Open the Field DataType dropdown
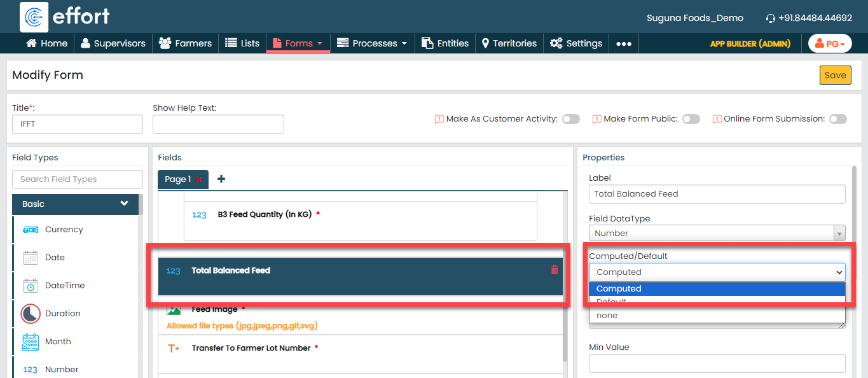Viewport: 868px width, 378px height. [x=717, y=234]
